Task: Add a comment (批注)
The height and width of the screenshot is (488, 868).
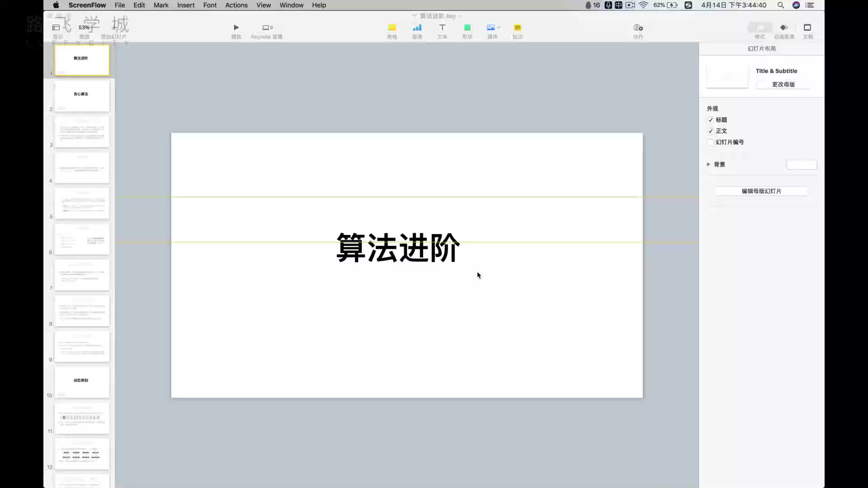Action: pos(518,31)
